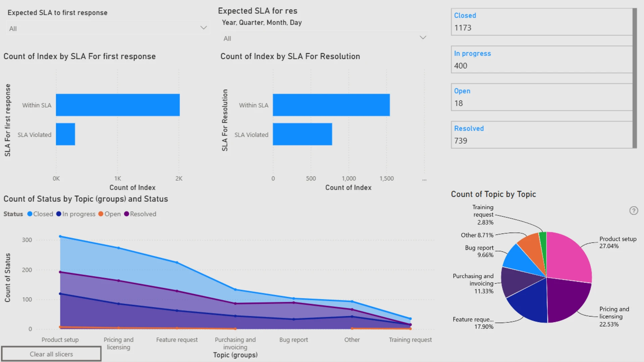Click the orange Other pie slice
This screenshot has height=362, width=644.
click(533, 247)
